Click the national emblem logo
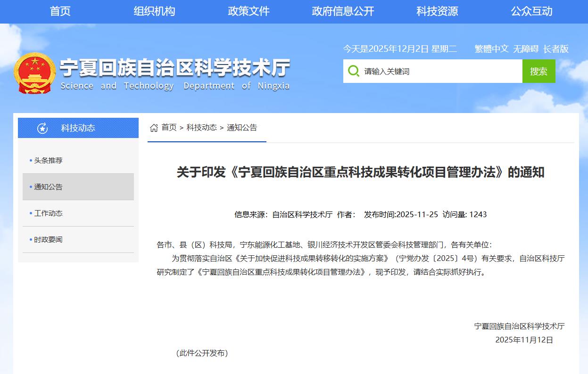The image size is (588, 374). pyautogui.click(x=34, y=73)
